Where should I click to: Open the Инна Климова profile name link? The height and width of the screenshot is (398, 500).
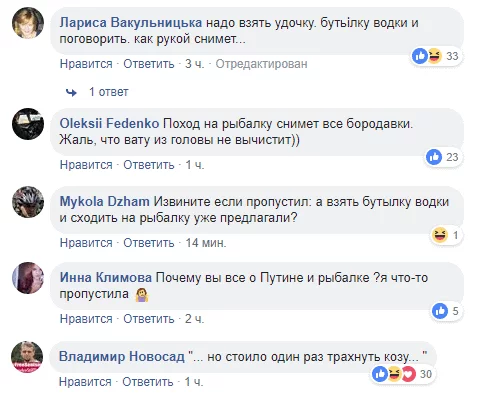coord(106,277)
